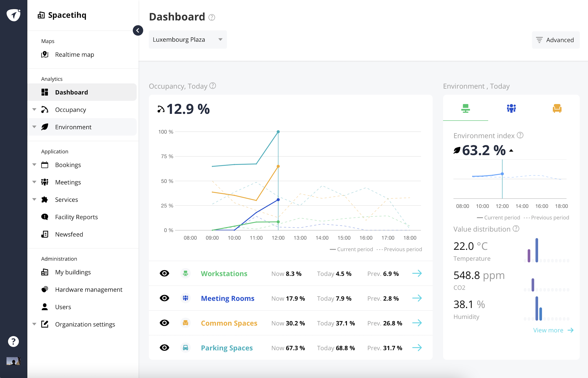Select the blue meeting rooms Environment tab
This screenshot has height=378, width=588.
coord(511,108)
